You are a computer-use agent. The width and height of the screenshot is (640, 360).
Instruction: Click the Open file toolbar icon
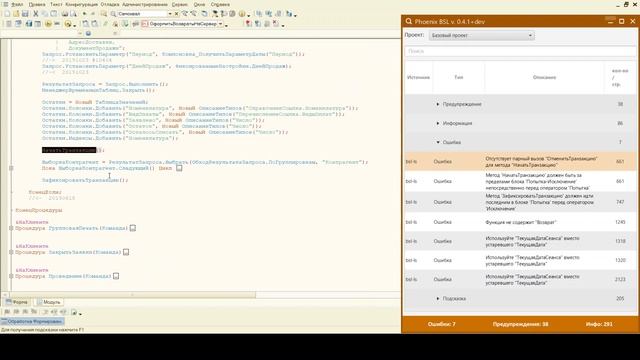coord(16,14)
